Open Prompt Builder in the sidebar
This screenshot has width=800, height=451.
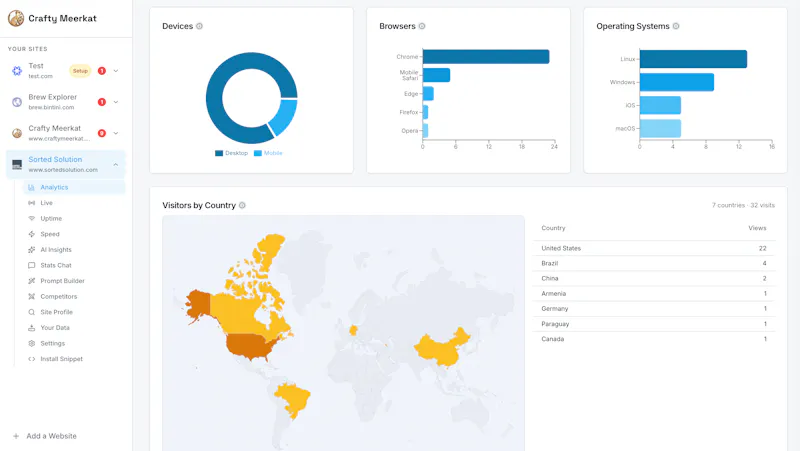click(x=74, y=281)
